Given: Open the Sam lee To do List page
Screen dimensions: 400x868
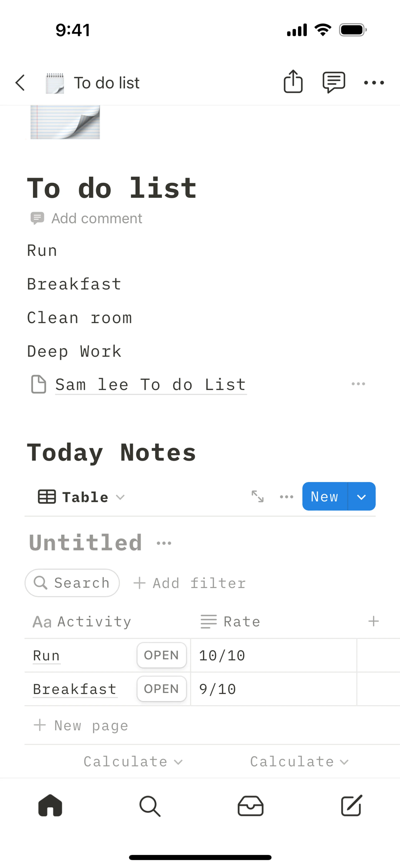Looking at the screenshot, I should point(150,385).
